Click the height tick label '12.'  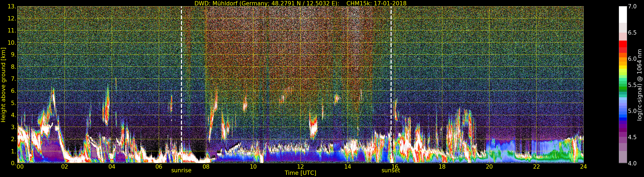[x=12, y=18]
